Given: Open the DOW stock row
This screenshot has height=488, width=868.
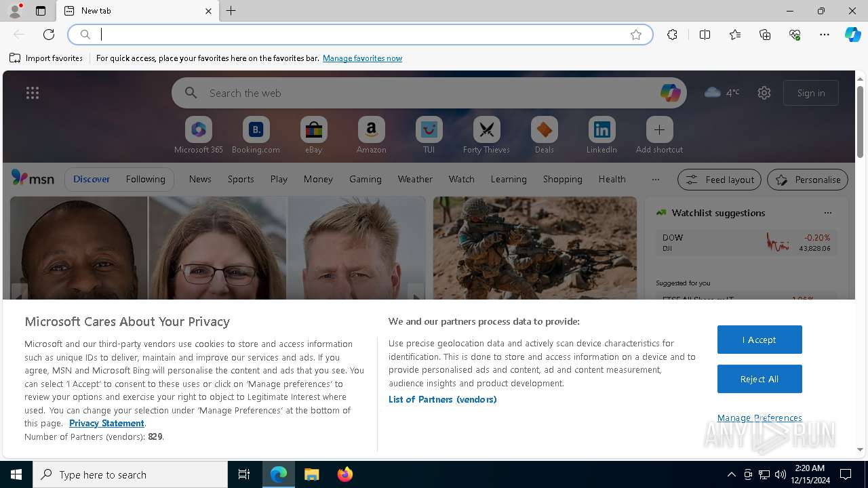Looking at the screenshot, I should [746, 243].
